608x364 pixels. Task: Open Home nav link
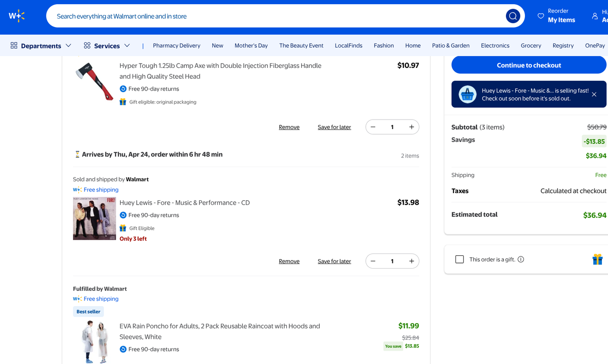[413, 46]
